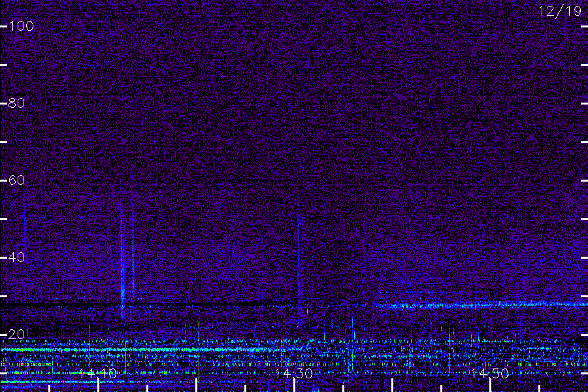Viewport: 588px width, 392px height.
Task: Click the 12/19 date label
Action: click(x=560, y=11)
